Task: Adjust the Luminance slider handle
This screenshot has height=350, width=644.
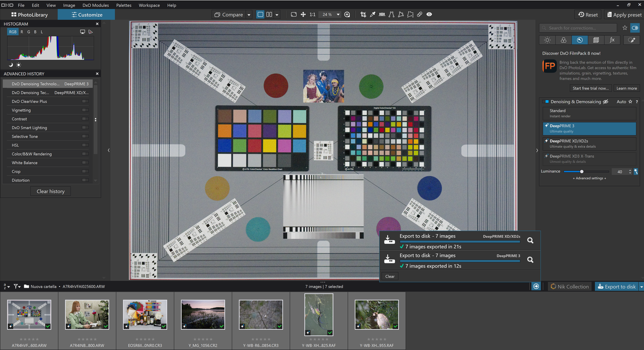Action: (x=582, y=171)
